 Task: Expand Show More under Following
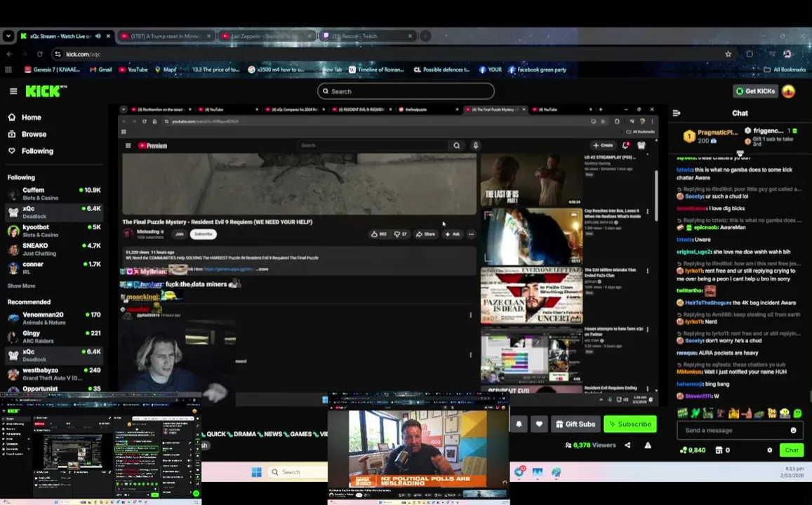point(21,285)
